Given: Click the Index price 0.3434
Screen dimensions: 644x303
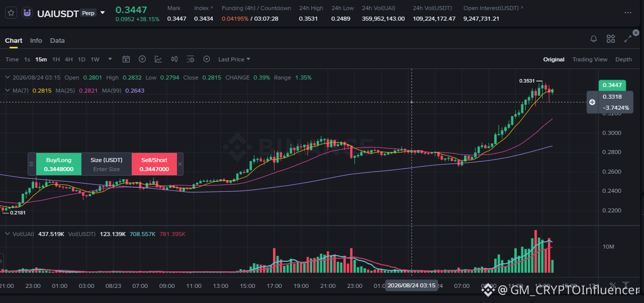Looking at the screenshot, I should pos(204,19).
